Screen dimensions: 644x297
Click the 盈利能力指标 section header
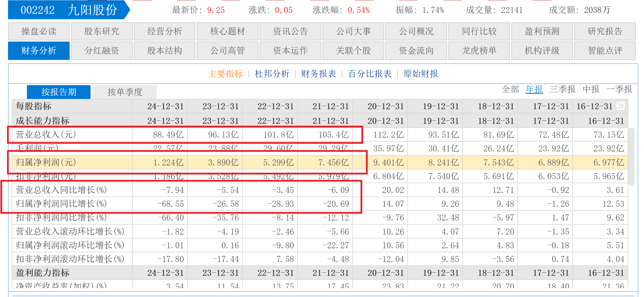pos(42,273)
